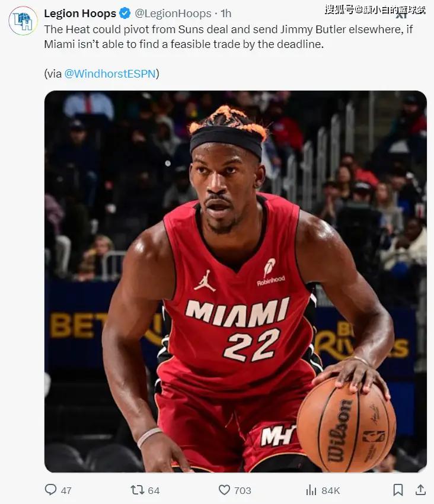Click the blue verified checkmark badge

125,14
